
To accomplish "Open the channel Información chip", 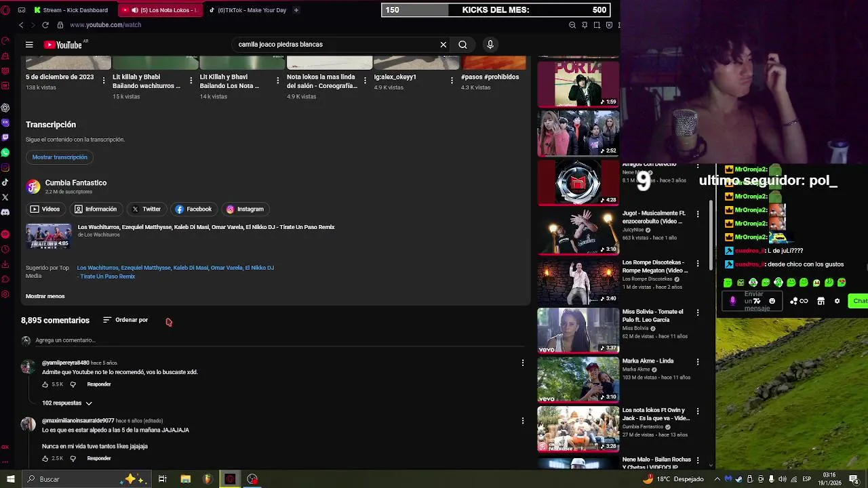I will coord(96,209).
